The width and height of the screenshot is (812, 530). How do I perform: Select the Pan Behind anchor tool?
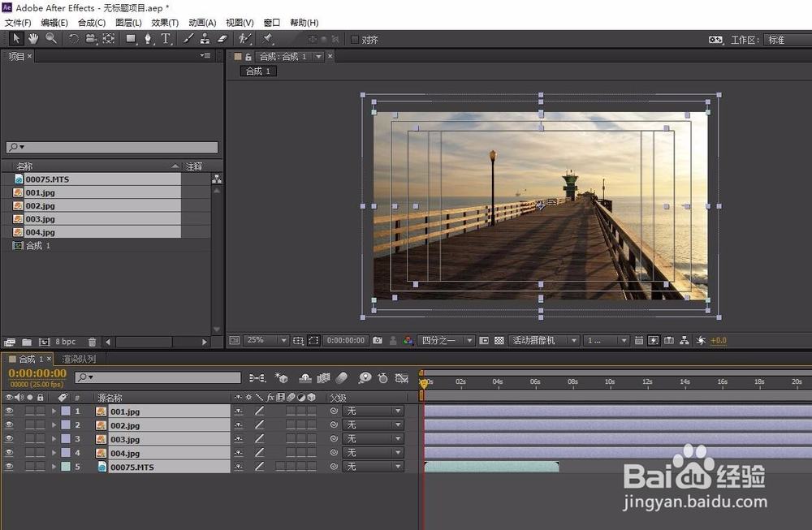(x=108, y=39)
